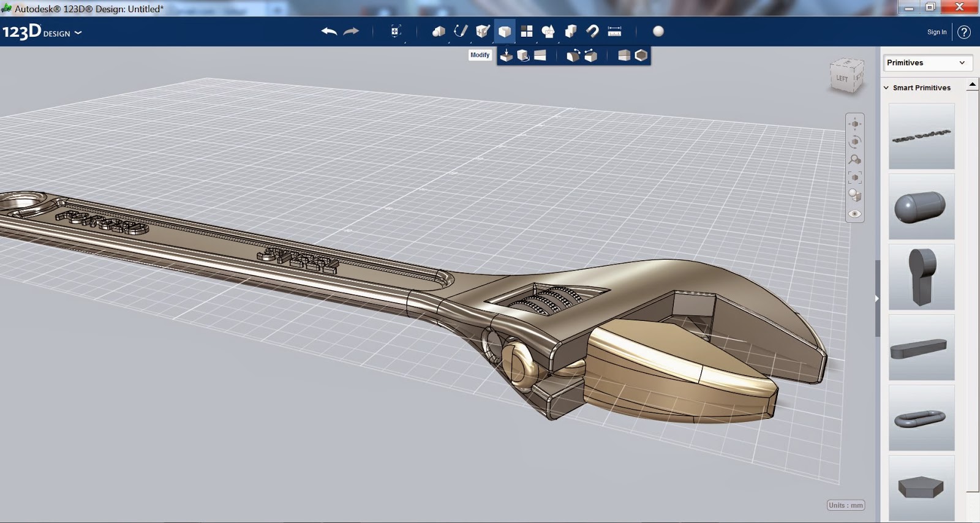Collapse the right parts panel with arrow
The width and height of the screenshot is (980, 523).
pos(877,298)
